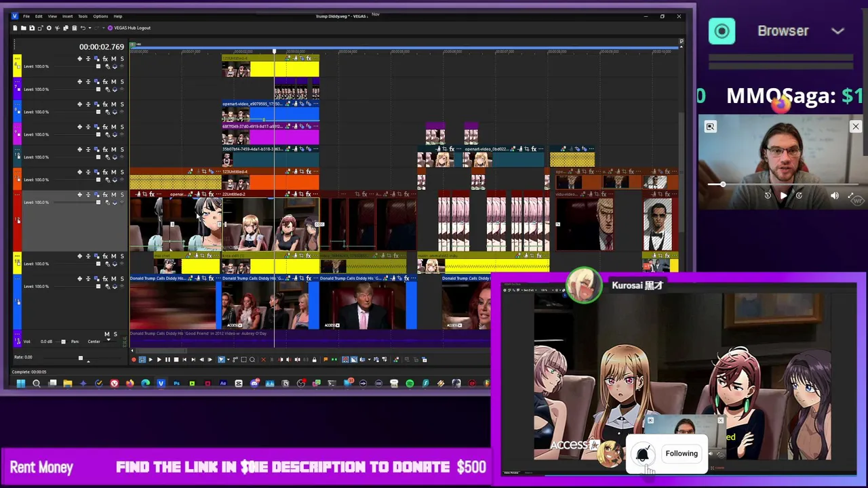This screenshot has width=868, height=488.
Task: Click the Lock padlock icon in edit toolbar
Action: pos(315,359)
